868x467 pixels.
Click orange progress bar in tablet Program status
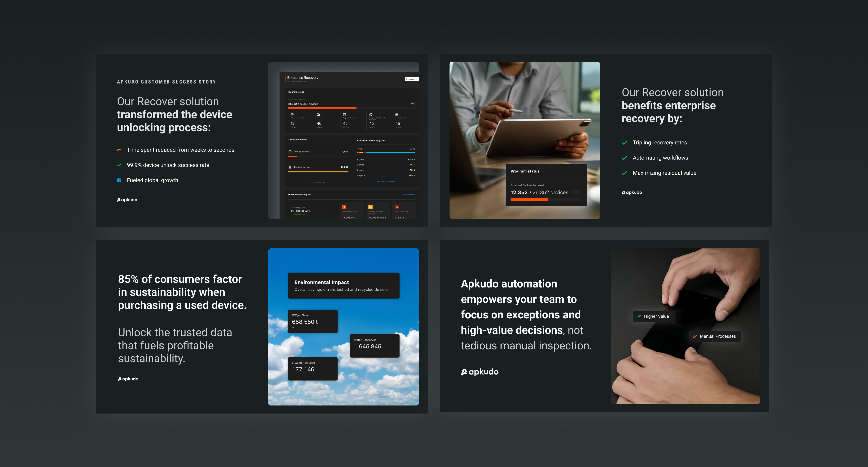click(x=529, y=200)
